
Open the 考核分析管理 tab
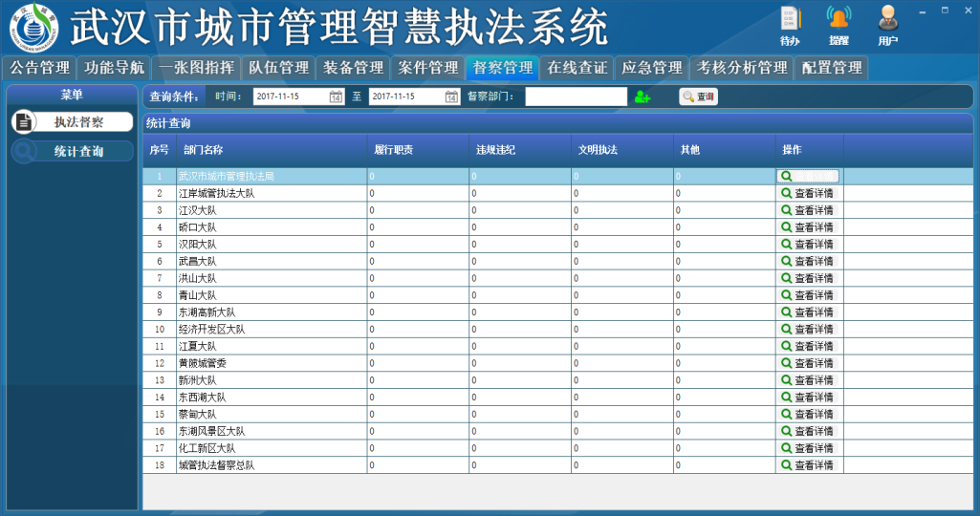tap(742, 68)
